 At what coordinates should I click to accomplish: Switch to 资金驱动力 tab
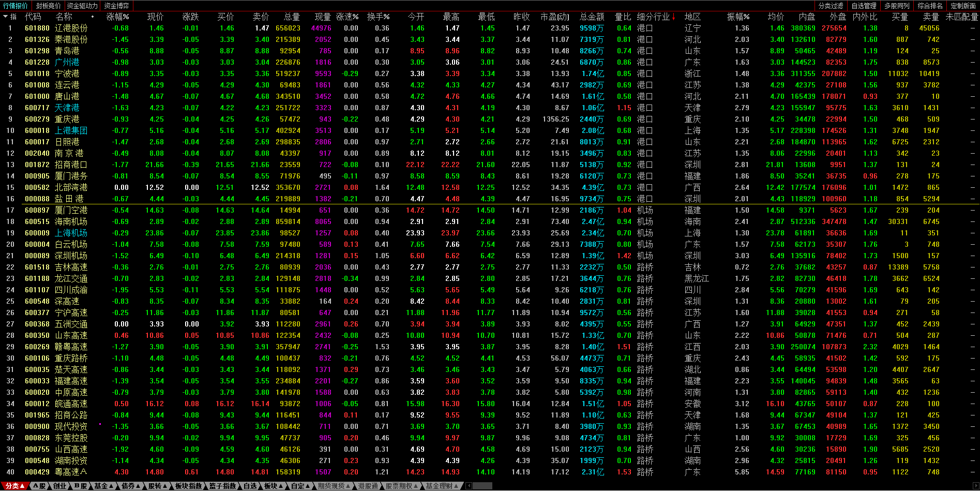tap(82, 6)
